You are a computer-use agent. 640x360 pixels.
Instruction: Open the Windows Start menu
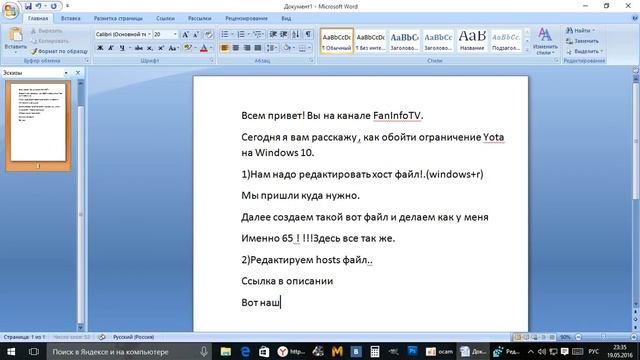[x=11, y=351]
